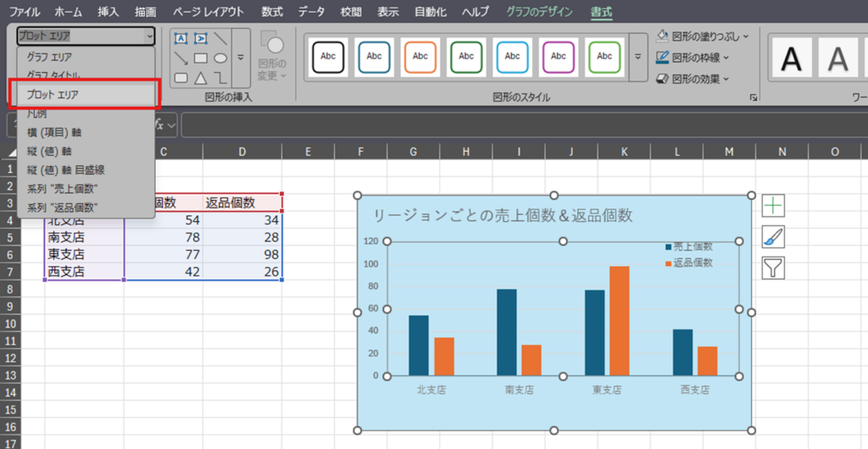Open the 挿入 ribbon tab
Screen dimensions: 868x449
(108, 12)
